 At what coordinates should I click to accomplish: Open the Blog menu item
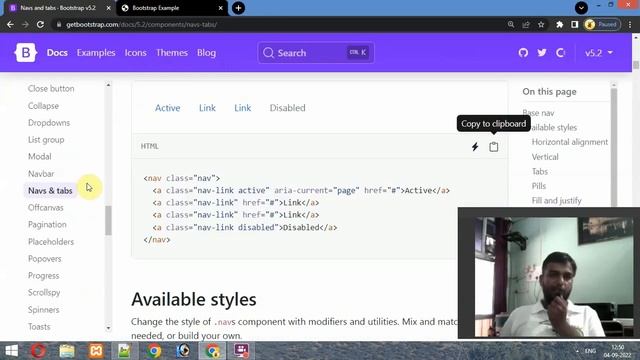207,53
